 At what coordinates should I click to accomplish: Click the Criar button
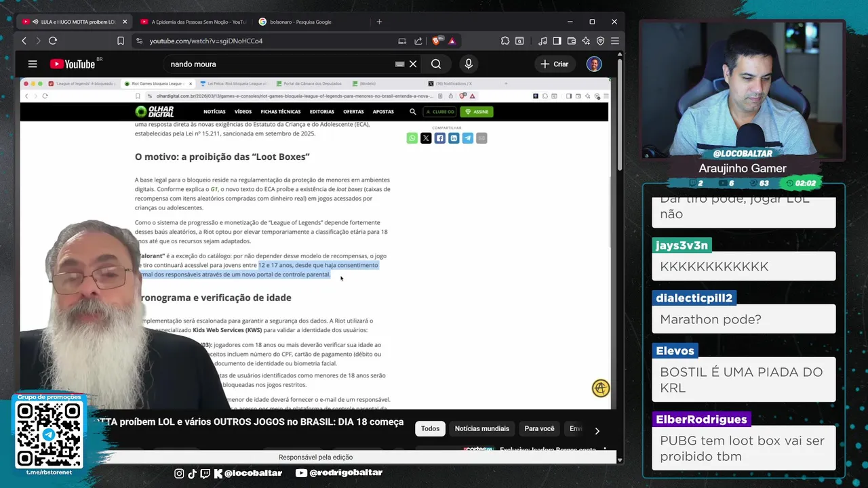point(554,64)
